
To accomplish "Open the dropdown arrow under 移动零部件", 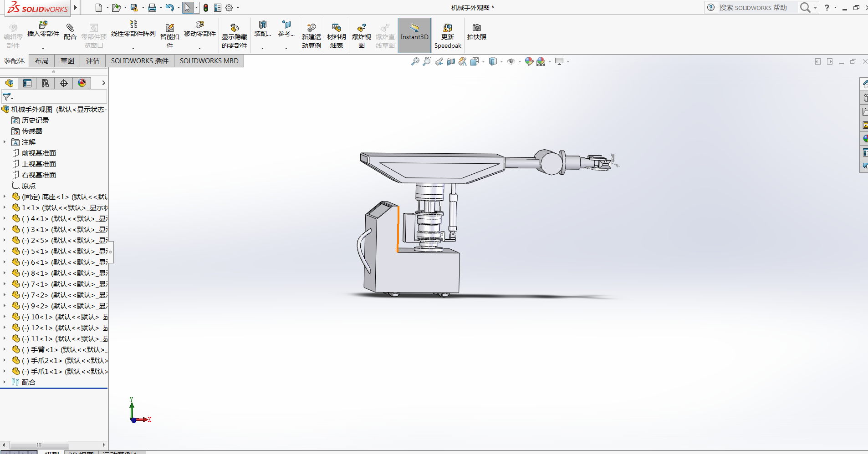I will point(199,48).
